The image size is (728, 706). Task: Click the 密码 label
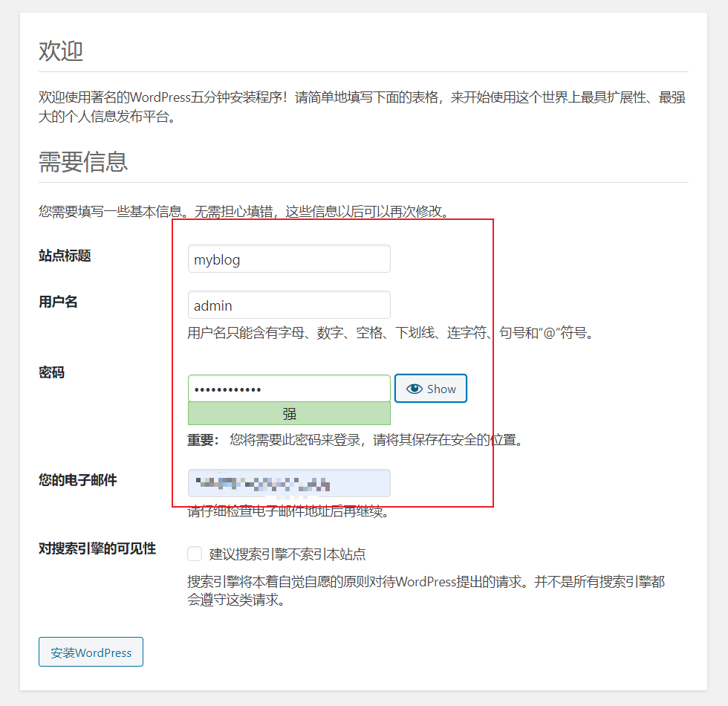point(51,372)
